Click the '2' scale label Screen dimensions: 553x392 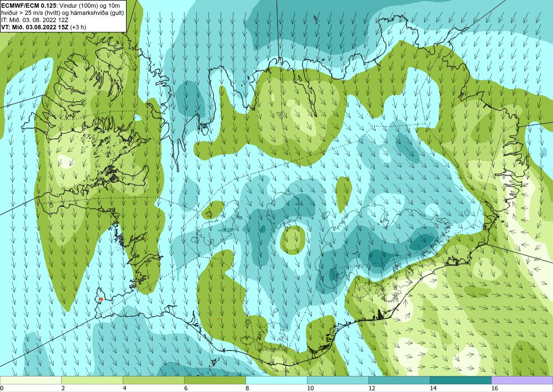(x=63, y=388)
